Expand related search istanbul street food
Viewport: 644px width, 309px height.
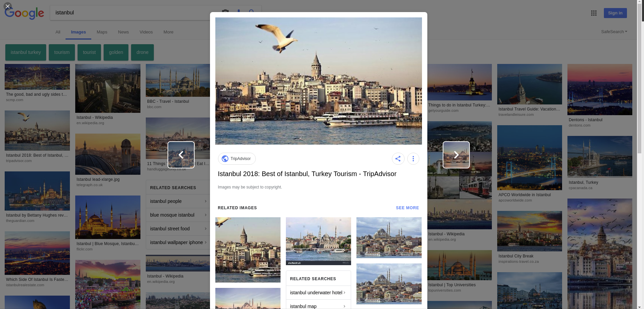pyautogui.click(x=178, y=229)
